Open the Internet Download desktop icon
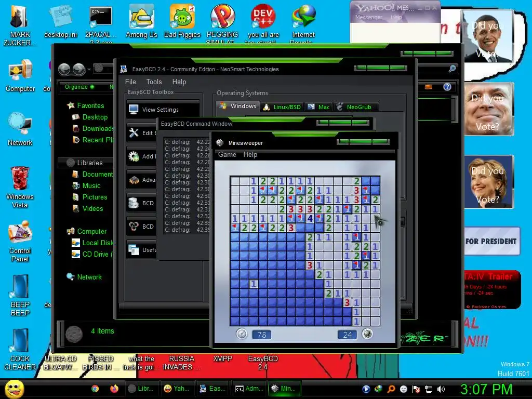Viewport: 532px width, 399px height. pos(303,23)
